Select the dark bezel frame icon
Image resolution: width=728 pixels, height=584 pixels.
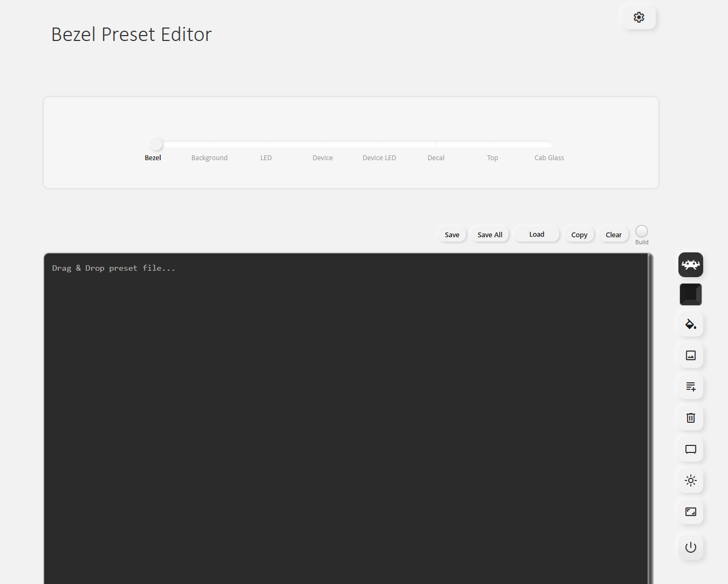pos(690,294)
